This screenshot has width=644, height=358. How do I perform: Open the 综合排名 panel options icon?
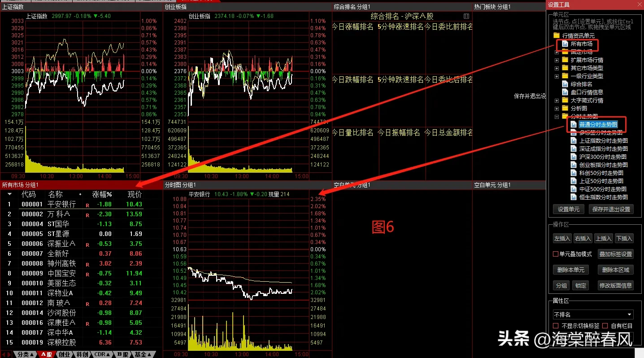(466, 16)
